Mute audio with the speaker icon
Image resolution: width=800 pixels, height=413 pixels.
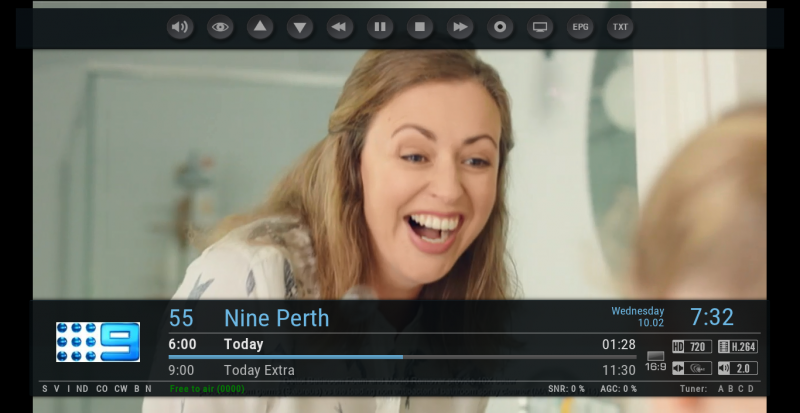(180, 27)
